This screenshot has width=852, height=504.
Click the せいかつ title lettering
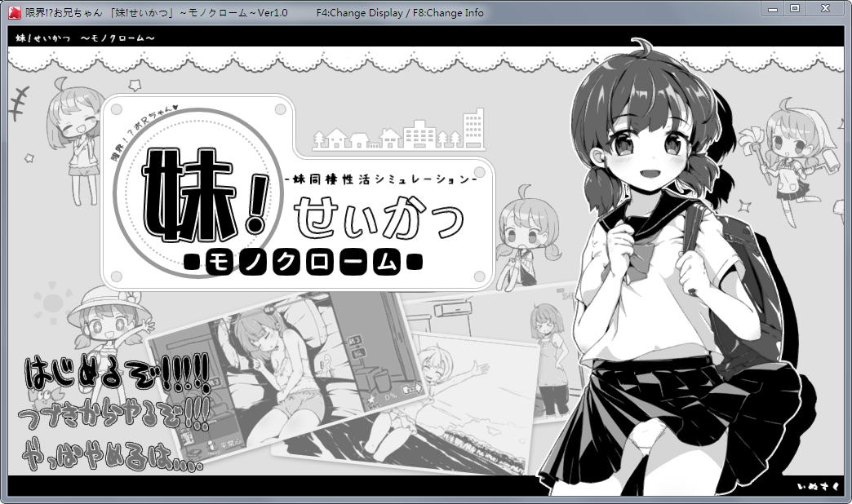(379, 217)
